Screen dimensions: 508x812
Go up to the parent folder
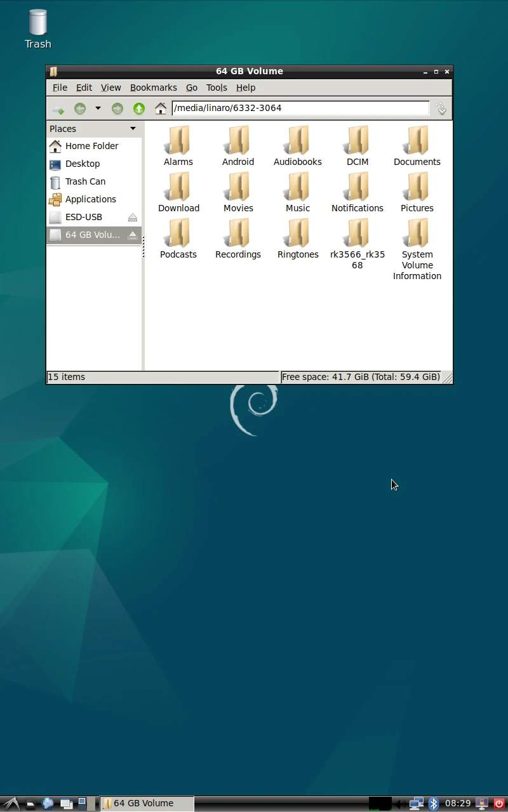point(139,108)
